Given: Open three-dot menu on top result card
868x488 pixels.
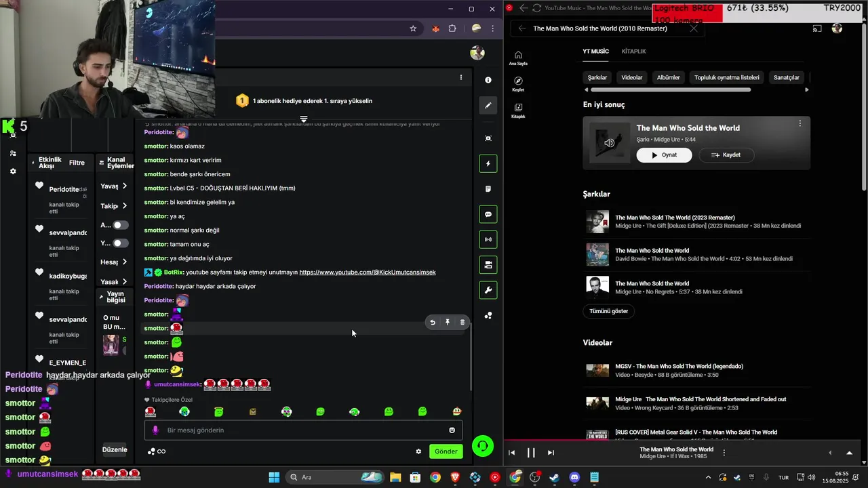Looking at the screenshot, I should pyautogui.click(x=800, y=123).
